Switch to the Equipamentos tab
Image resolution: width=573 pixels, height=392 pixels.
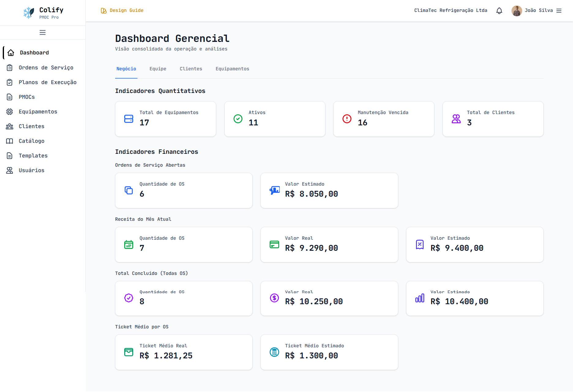click(232, 68)
